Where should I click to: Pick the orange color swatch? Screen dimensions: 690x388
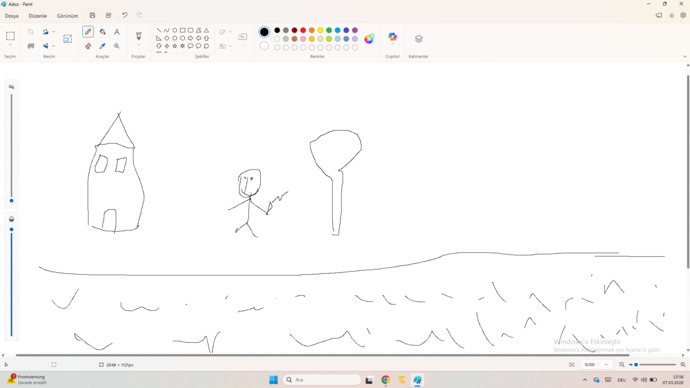pyautogui.click(x=312, y=30)
